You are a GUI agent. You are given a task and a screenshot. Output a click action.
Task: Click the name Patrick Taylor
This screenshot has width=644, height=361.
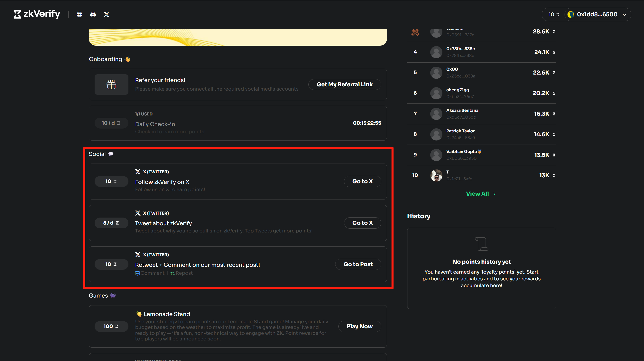[x=460, y=131]
